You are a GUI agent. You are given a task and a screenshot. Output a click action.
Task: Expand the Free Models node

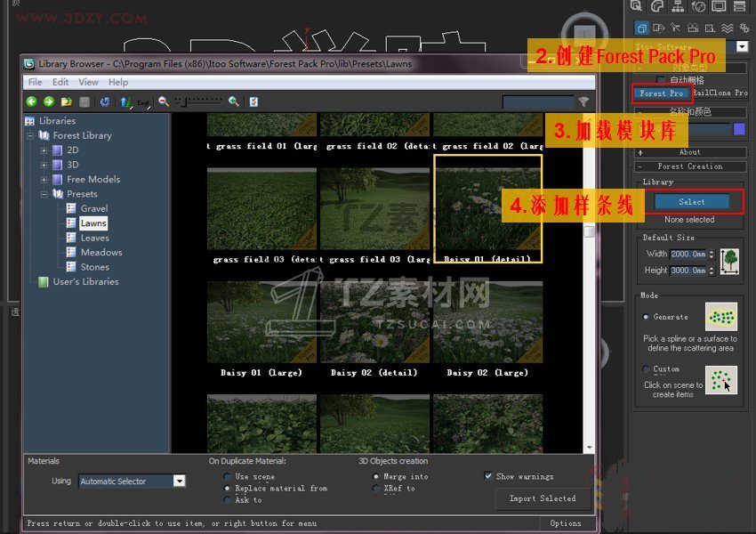point(44,180)
